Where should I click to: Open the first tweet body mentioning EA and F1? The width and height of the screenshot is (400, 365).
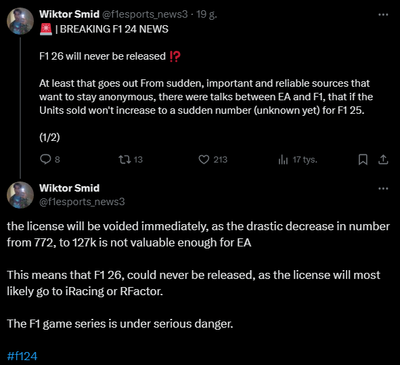tap(206, 97)
